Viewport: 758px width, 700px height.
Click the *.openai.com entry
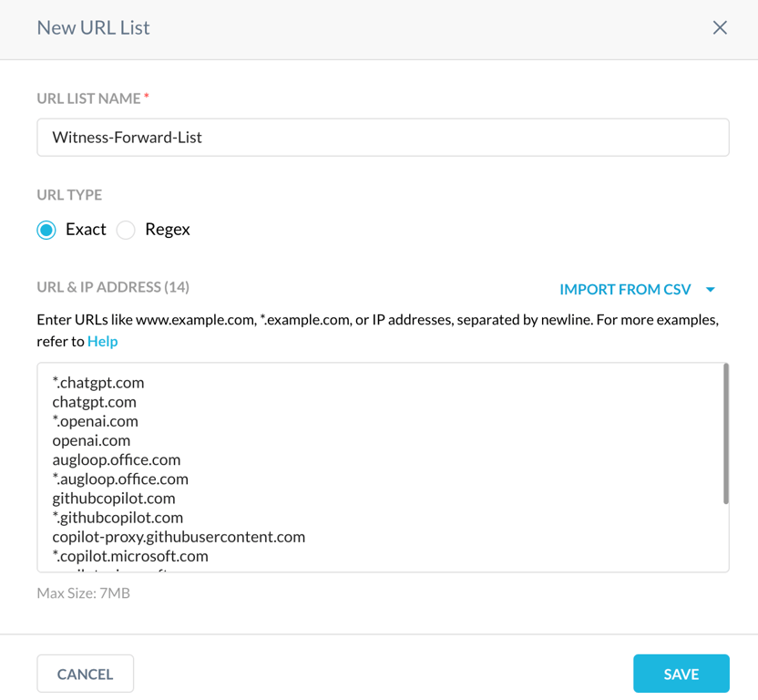pyautogui.click(x=96, y=421)
